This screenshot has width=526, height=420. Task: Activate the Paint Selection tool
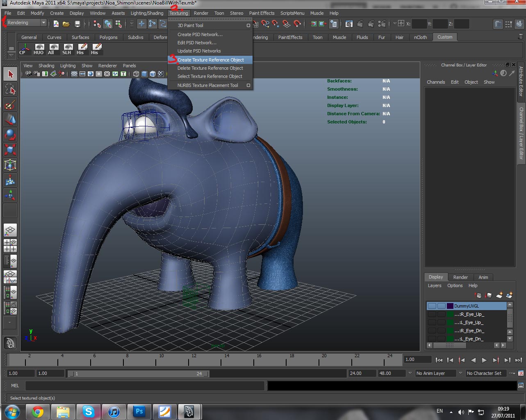[10, 105]
